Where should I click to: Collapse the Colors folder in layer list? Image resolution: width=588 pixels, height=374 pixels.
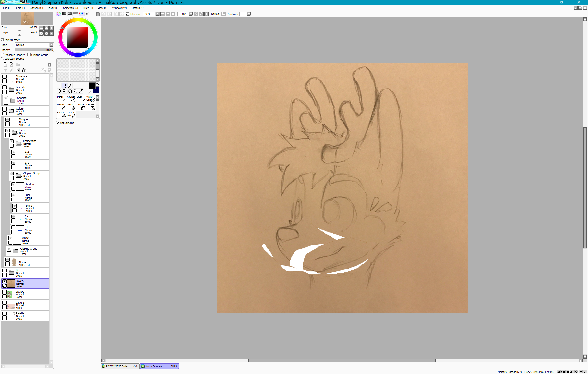[x=11, y=111]
